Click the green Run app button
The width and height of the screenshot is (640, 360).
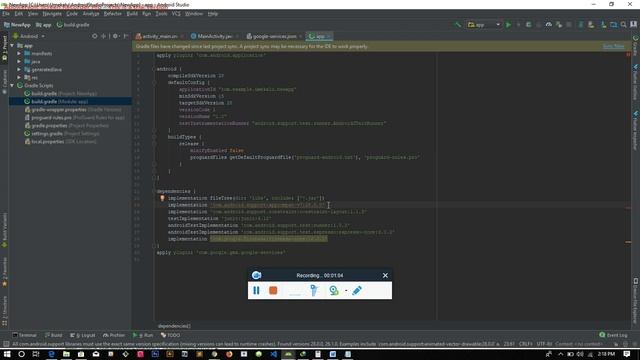point(508,25)
